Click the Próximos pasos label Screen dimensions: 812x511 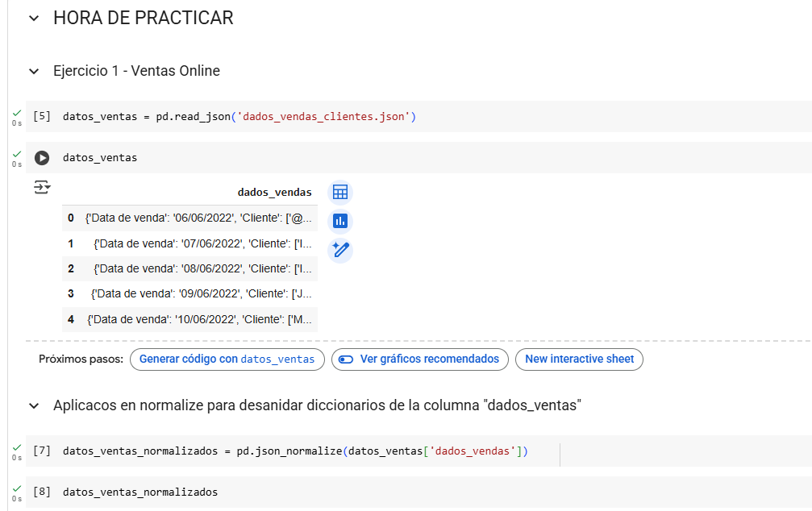coord(81,359)
